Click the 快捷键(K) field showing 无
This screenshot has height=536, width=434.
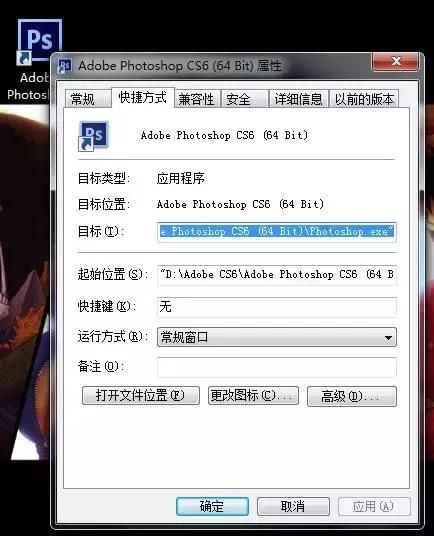point(277,307)
